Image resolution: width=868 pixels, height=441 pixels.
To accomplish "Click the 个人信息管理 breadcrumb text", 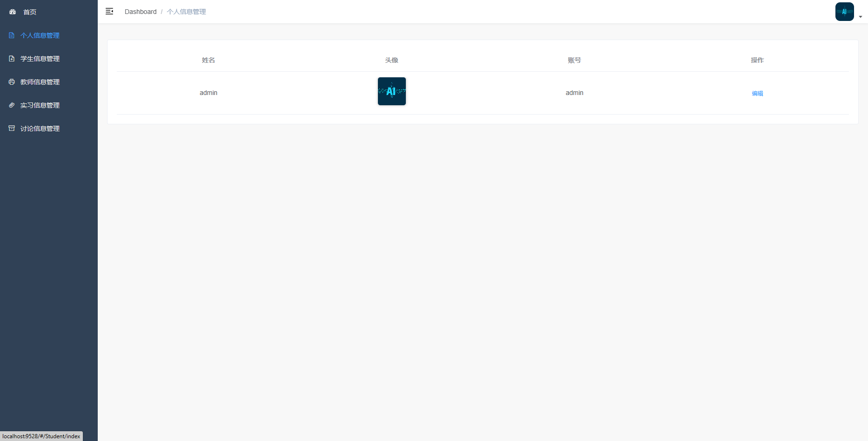I will point(186,12).
